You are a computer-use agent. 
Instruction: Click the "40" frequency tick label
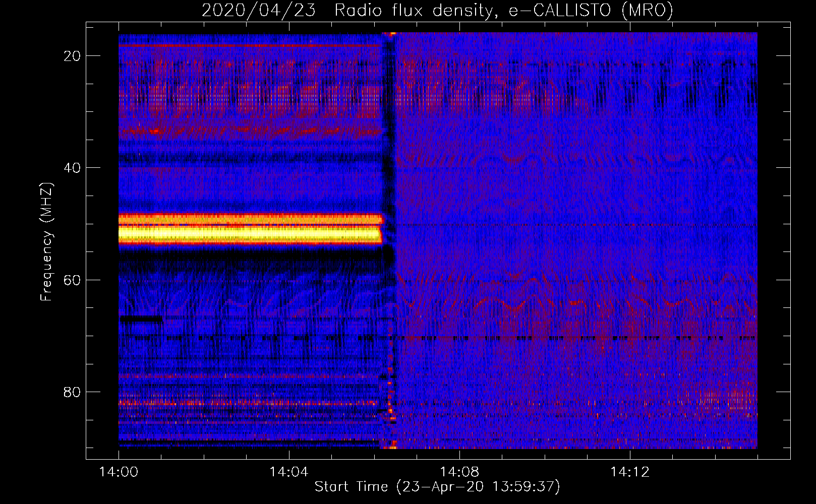click(72, 168)
